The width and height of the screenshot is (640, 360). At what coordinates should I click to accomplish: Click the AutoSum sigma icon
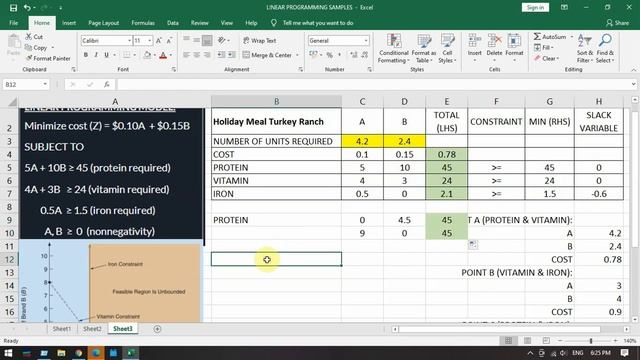click(537, 37)
